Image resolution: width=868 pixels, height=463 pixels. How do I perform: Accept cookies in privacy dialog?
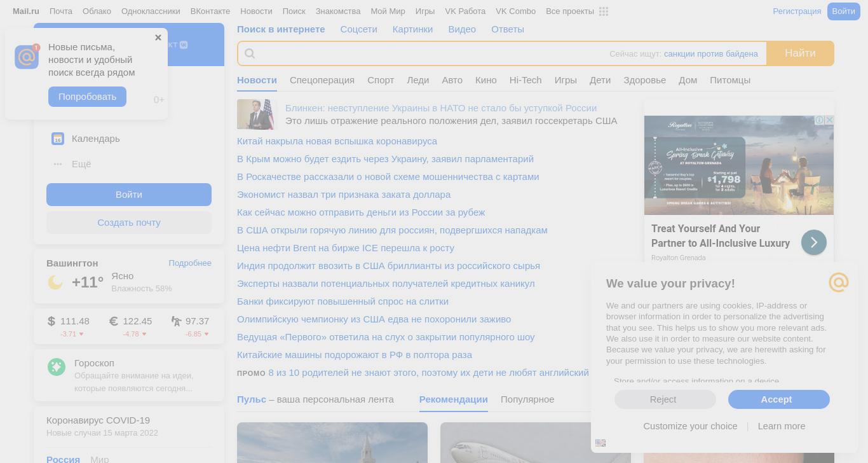tap(779, 399)
